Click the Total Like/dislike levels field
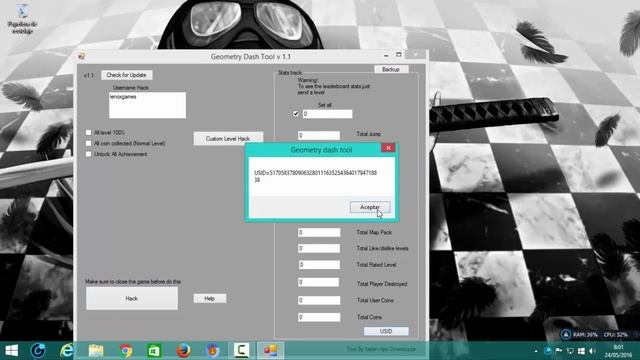Viewport: 640px width, 360px height. (319, 248)
